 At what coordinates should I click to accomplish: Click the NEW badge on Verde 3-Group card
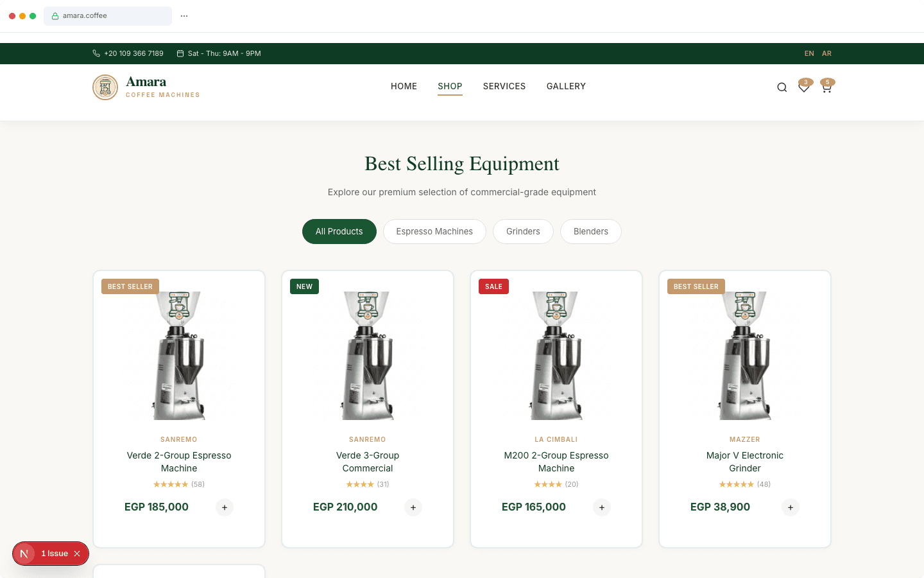304,286
